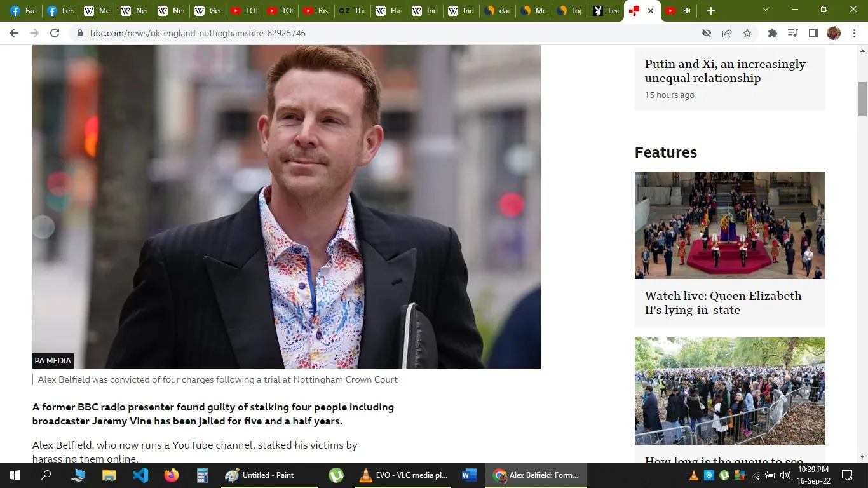This screenshot has width=868, height=488.
Task: Bookmark the page with the star icon
Action: (x=747, y=33)
